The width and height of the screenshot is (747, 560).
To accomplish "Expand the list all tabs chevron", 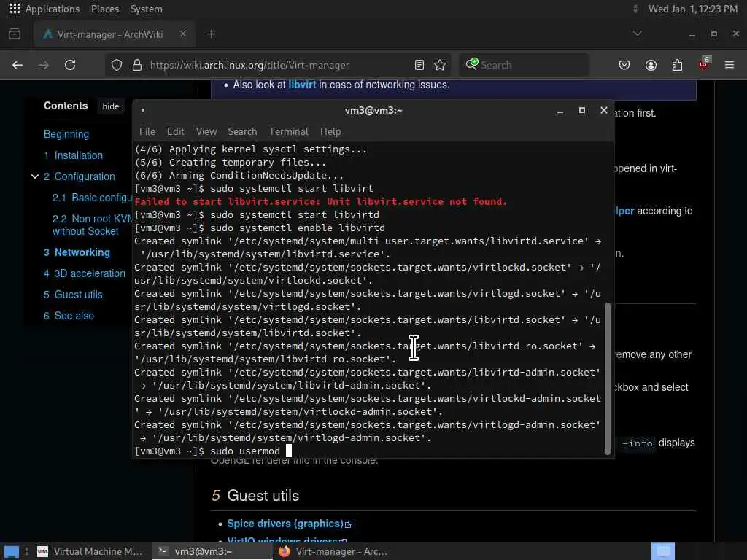I will point(637,34).
